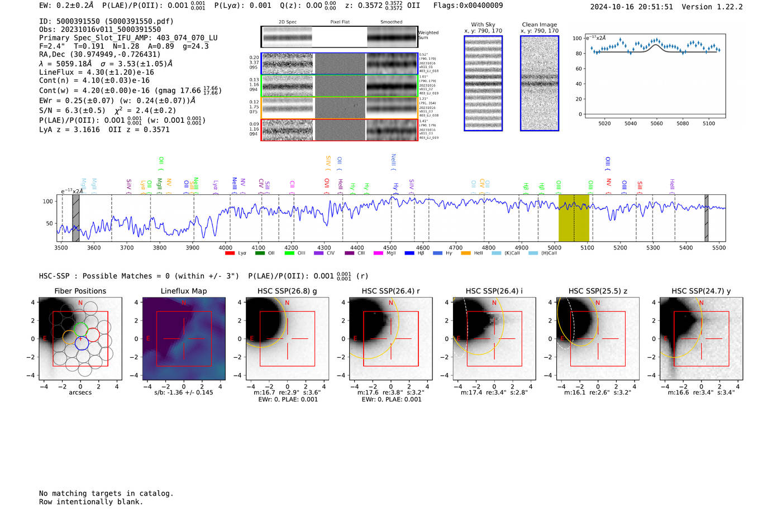Click the EW: 0.2±0.2Å header text
The image size is (782, 532).
(x=66, y=6)
